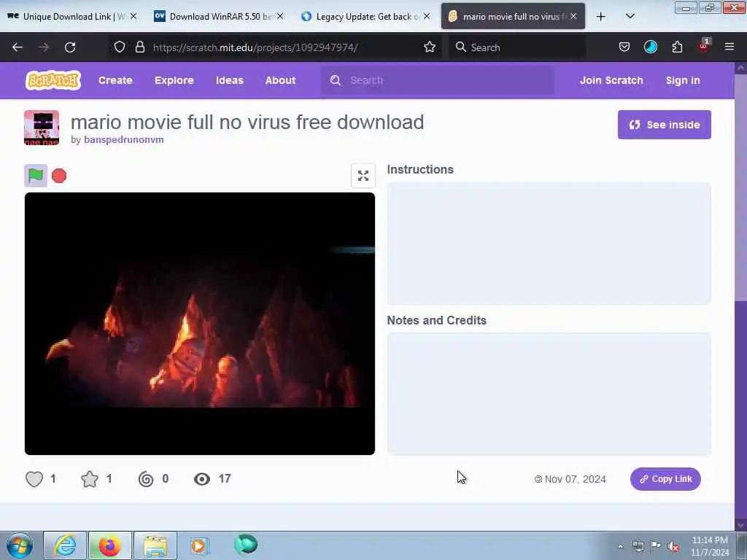Click Sign in
The image size is (747, 560).
coord(683,80)
